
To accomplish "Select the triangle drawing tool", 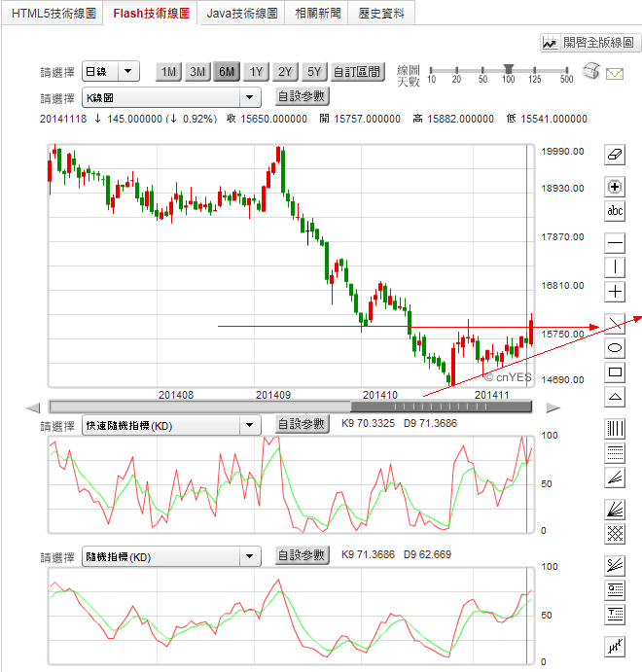I will (x=615, y=396).
